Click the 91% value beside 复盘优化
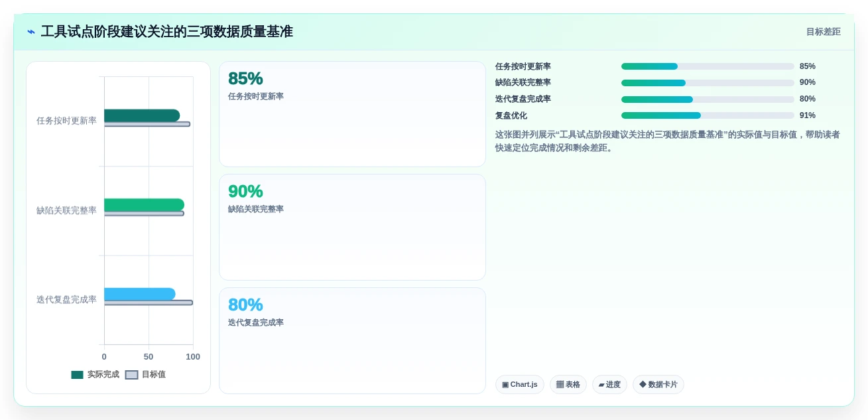868x420 pixels. (808, 115)
